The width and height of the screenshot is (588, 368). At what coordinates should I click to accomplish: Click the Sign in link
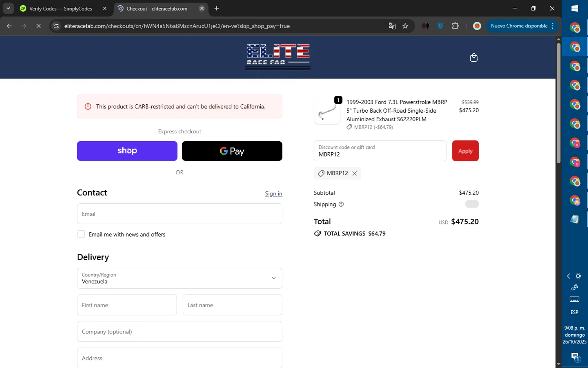pyautogui.click(x=274, y=194)
